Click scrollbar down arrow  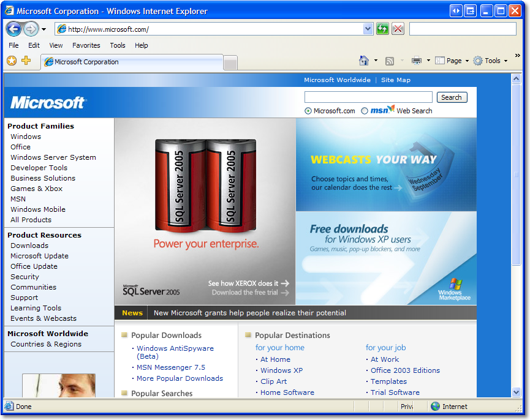point(516,392)
